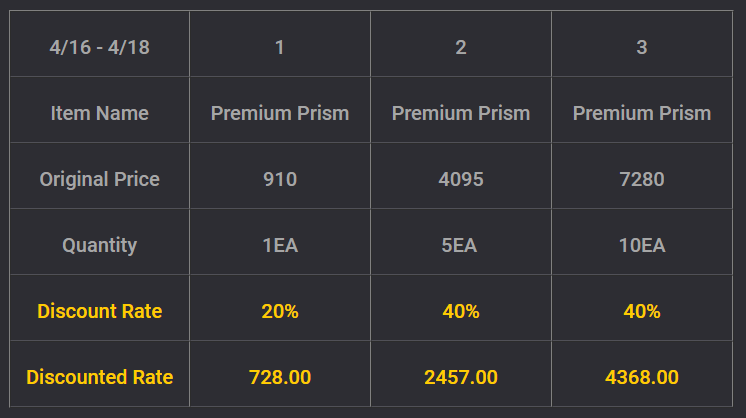Click the Original Price row label
The image size is (746, 418).
(x=99, y=179)
